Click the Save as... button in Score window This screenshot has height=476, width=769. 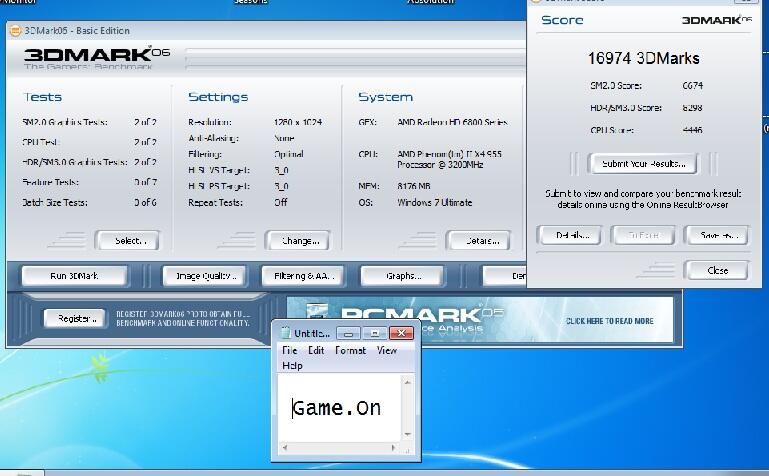tap(717, 235)
